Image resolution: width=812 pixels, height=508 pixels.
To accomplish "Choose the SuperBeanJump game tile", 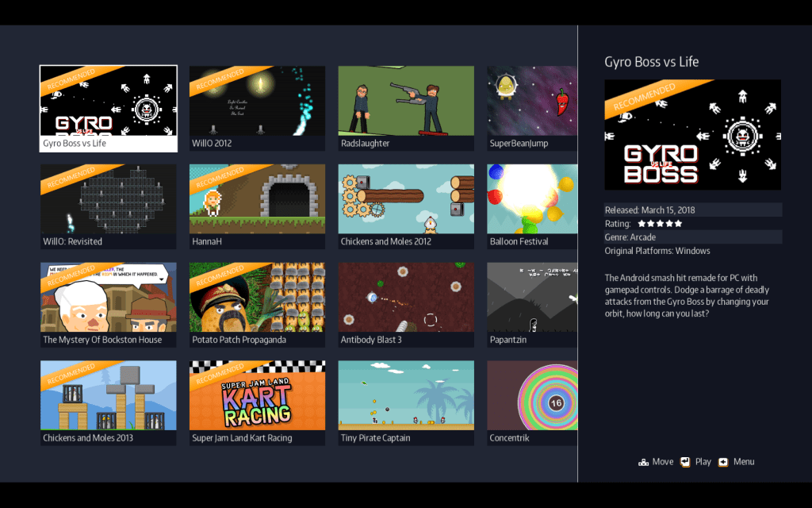I will point(532,108).
